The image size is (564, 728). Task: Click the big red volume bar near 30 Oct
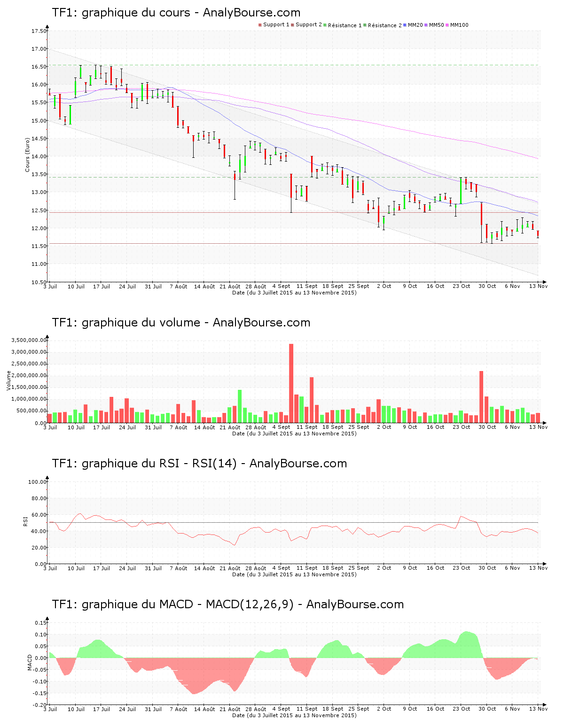pos(481,397)
